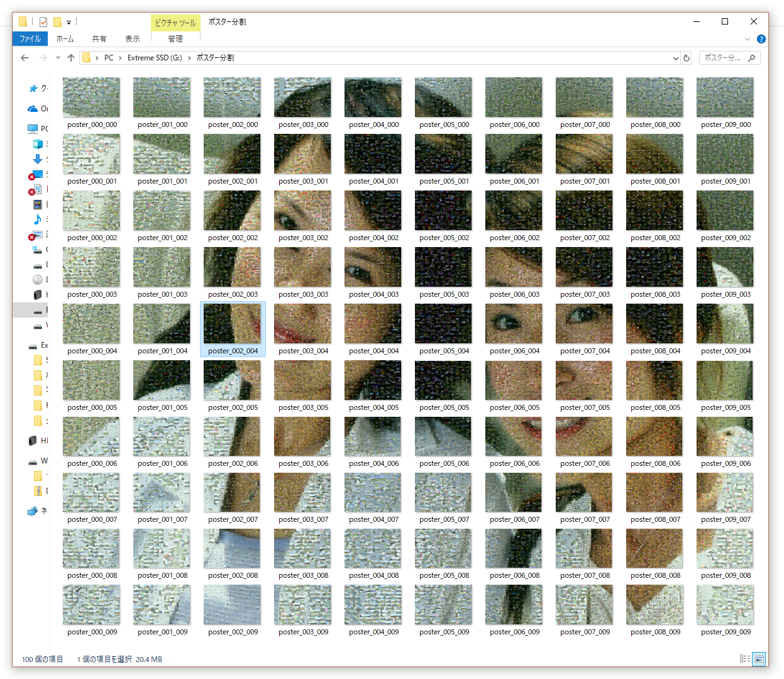Select the poster_003_002 thumbnail

[x=302, y=211]
